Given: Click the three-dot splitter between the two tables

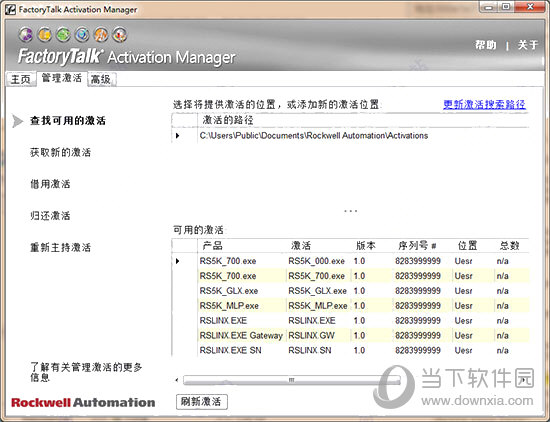Looking at the screenshot, I should click(x=350, y=211).
